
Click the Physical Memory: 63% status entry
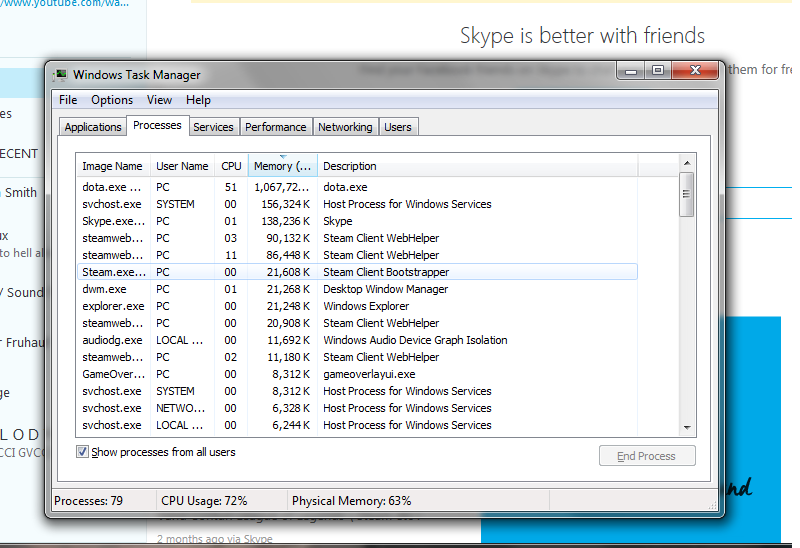coord(352,501)
